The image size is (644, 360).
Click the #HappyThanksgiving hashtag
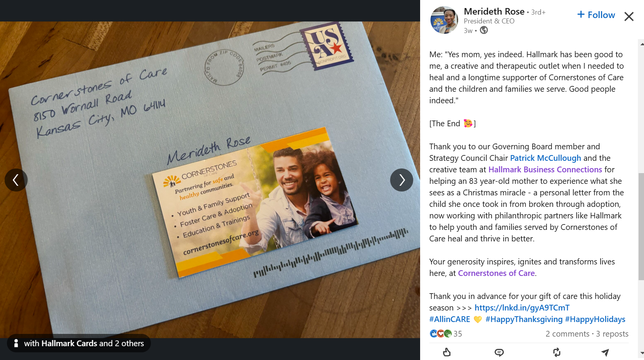pyautogui.click(x=524, y=319)
